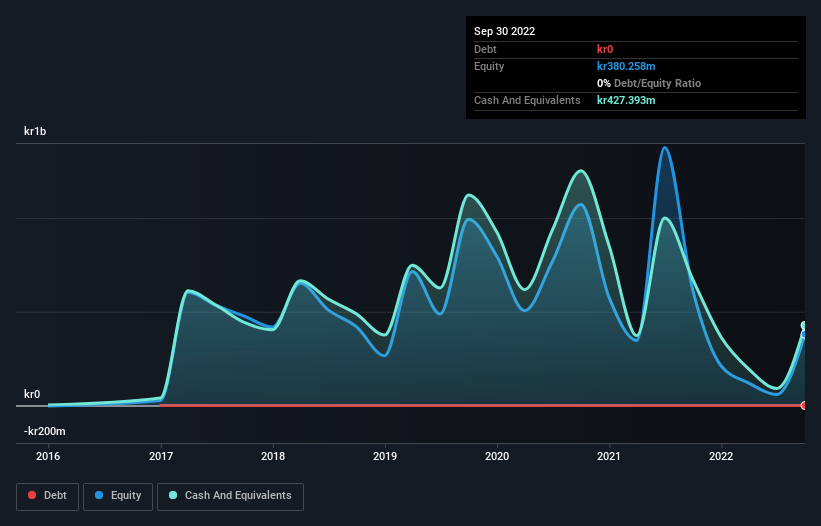Toggle the Equity legend button
This screenshot has width=821, height=526.
pyautogui.click(x=118, y=496)
